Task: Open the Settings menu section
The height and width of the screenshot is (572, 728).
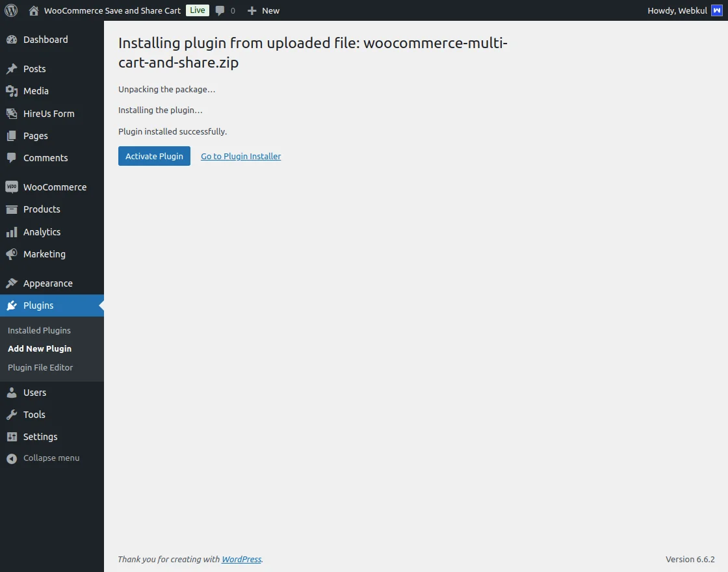Action: coord(41,437)
